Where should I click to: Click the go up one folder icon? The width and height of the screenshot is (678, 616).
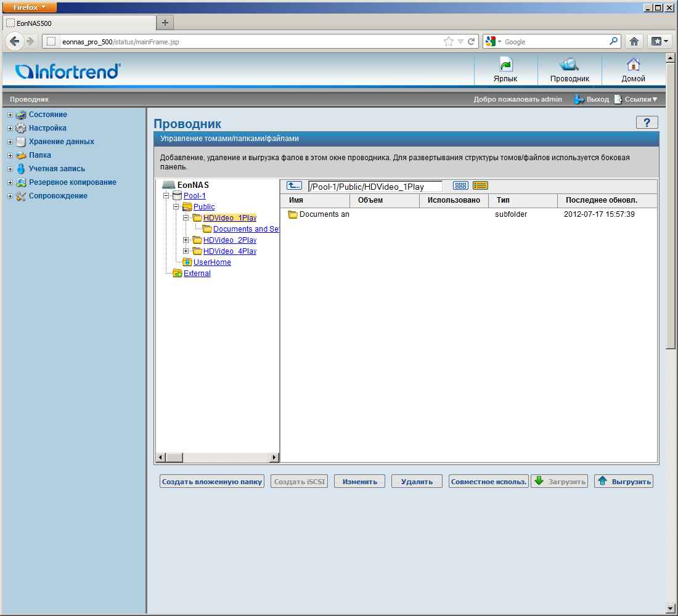[x=294, y=186]
